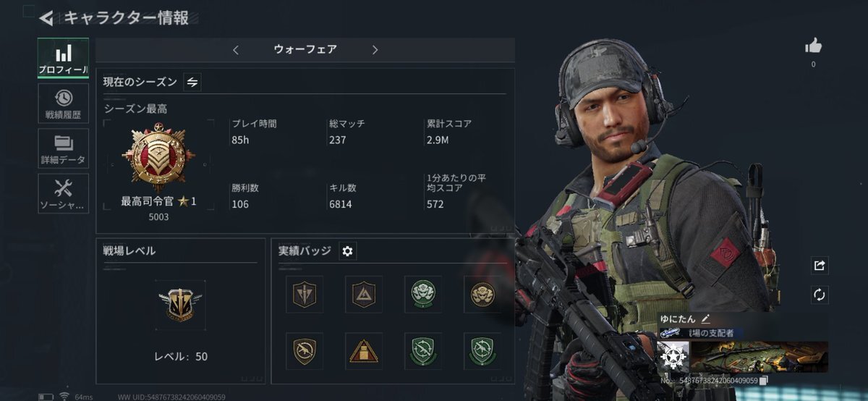Edit the name ゆにたん using the pencil
The height and width of the screenshot is (401, 868).
tap(706, 318)
